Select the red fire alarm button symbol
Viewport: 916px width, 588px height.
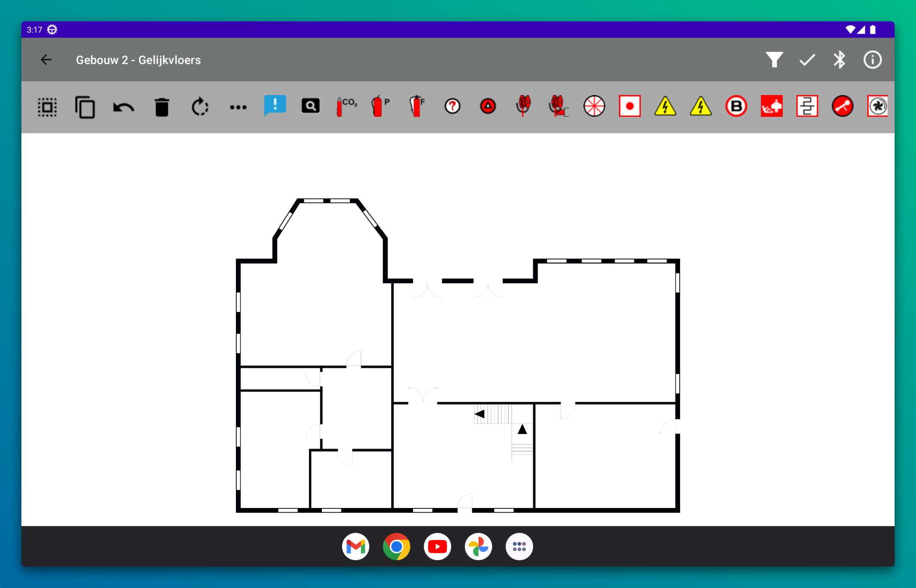coord(630,106)
